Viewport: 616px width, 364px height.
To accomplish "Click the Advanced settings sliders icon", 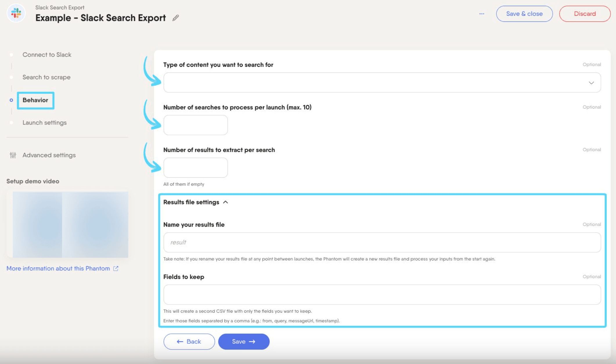I will coord(13,155).
